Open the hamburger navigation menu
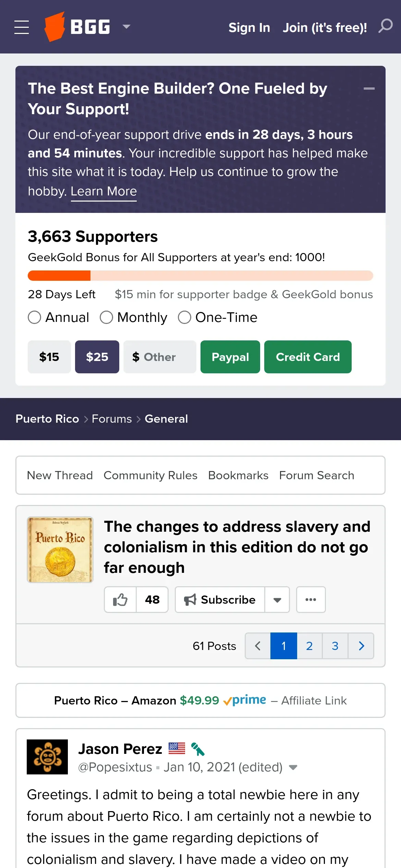Screen dimensions: 401x868 point(22,27)
